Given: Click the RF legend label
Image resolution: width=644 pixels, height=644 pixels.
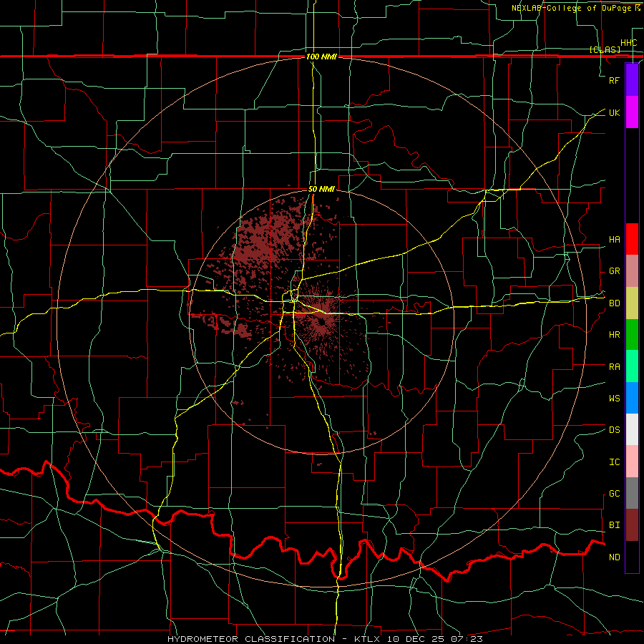Looking at the screenshot, I should coord(614,80).
